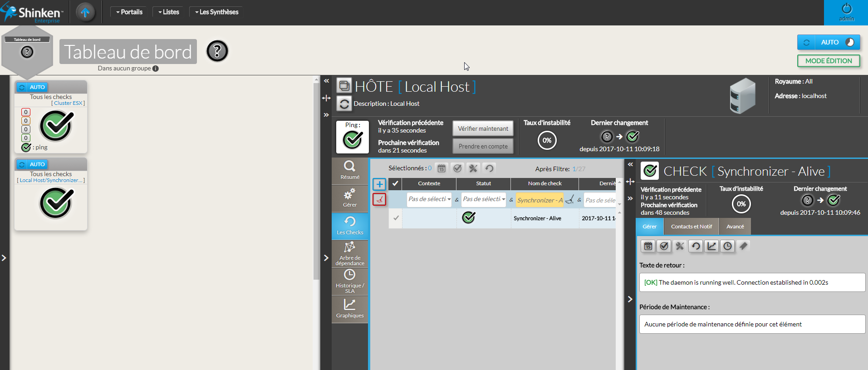Open the Contexte filter dropdown
This screenshot has height=370, width=868.
(x=429, y=199)
